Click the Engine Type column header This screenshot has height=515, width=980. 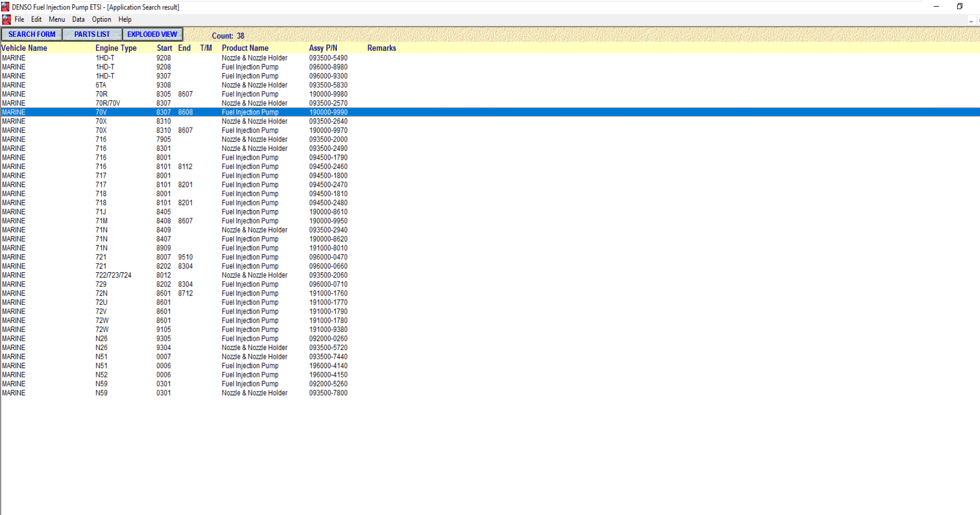[x=116, y=48]
